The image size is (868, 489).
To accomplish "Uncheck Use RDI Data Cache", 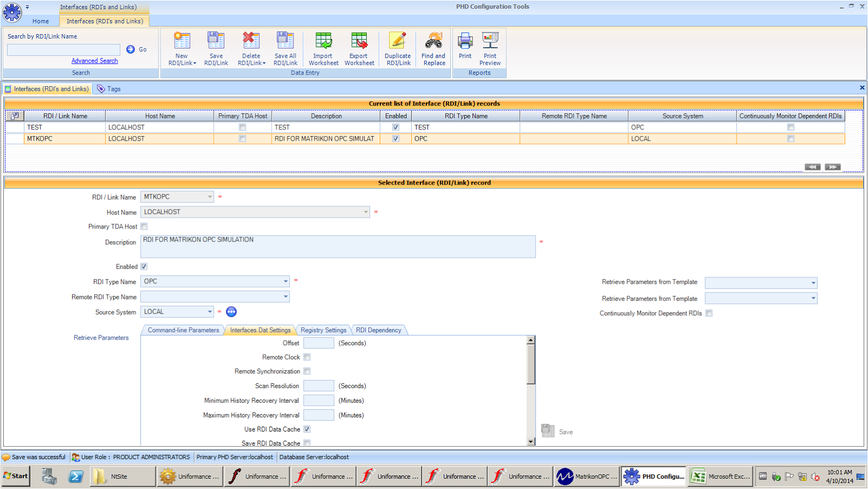I will (307, 429).
